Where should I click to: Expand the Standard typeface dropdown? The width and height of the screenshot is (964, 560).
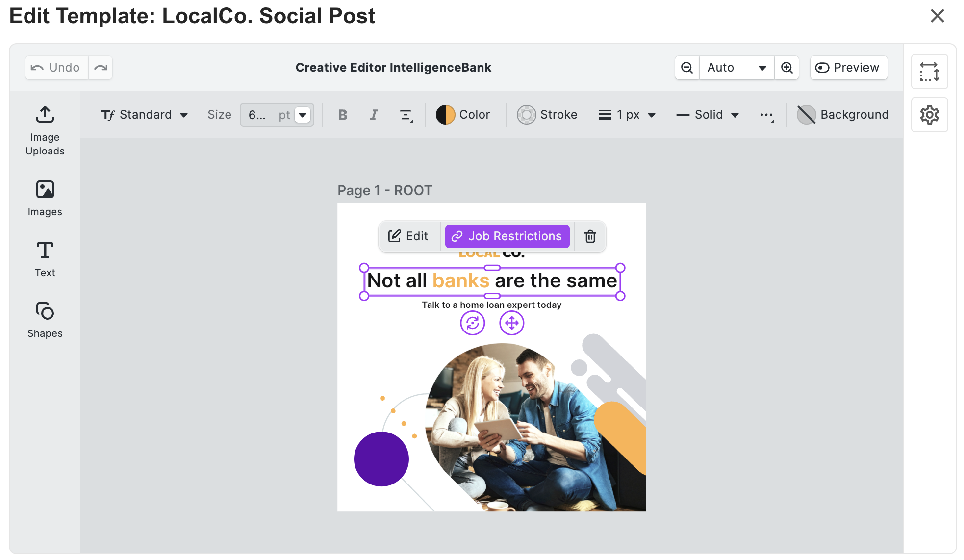[x=145, y=115]
